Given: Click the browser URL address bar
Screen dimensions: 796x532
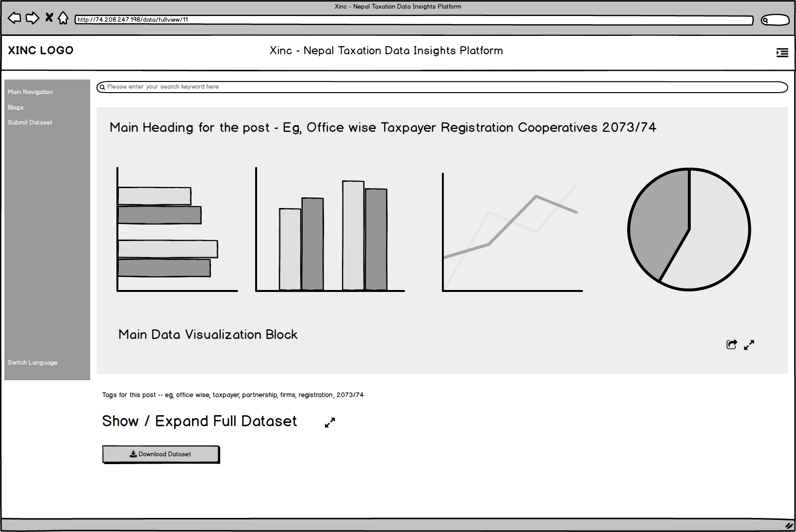Looking at the screenshot, I should 413,20.
